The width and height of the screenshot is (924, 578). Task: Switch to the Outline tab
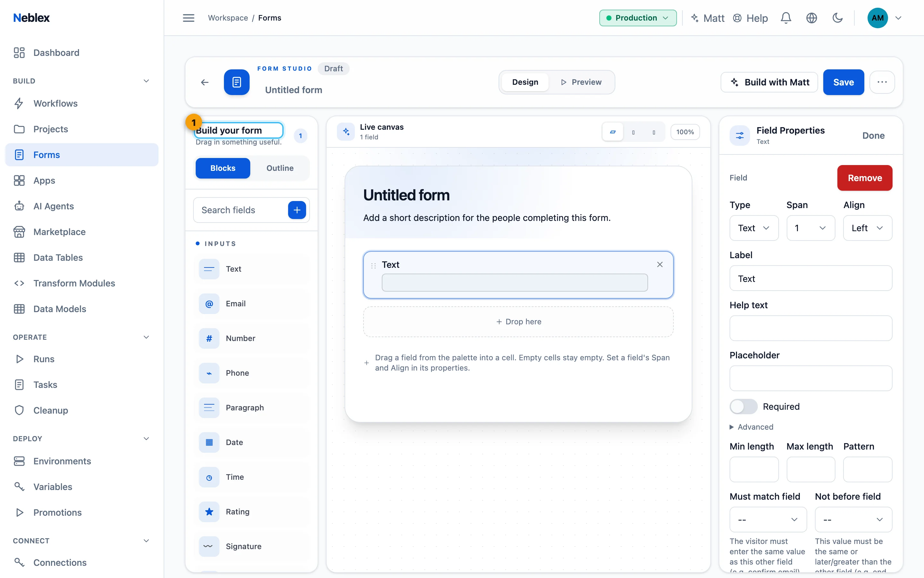[x=280, y=168]
